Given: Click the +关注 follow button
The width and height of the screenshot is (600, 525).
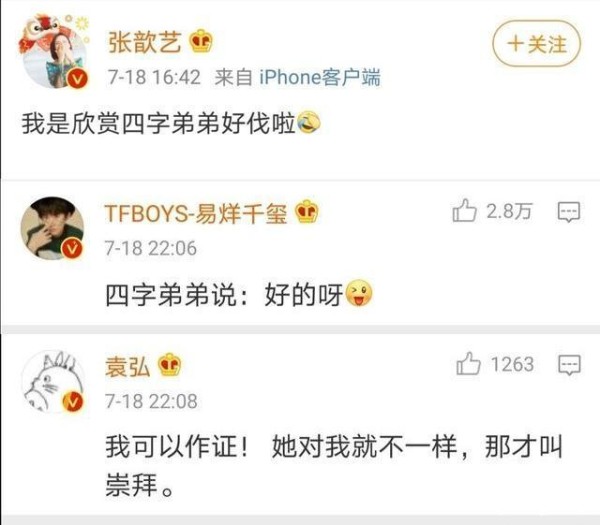Looking at the screenshot, I should [536, 43].
